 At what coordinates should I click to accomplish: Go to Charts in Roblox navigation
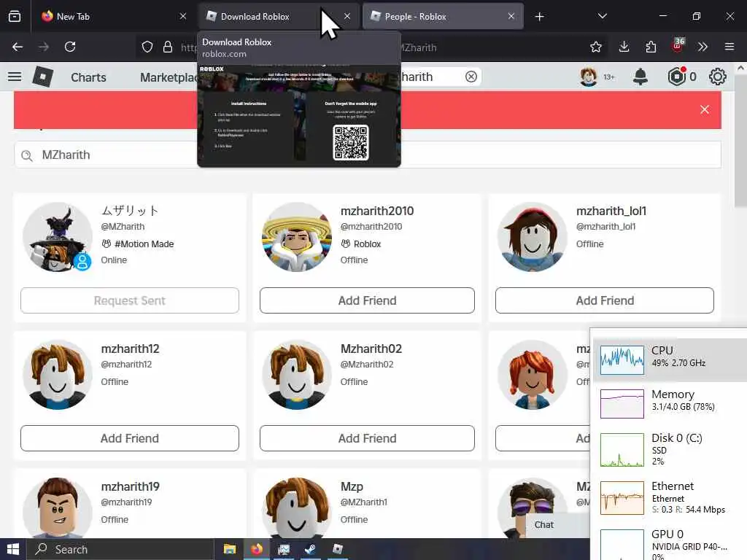tap(88, 77)
